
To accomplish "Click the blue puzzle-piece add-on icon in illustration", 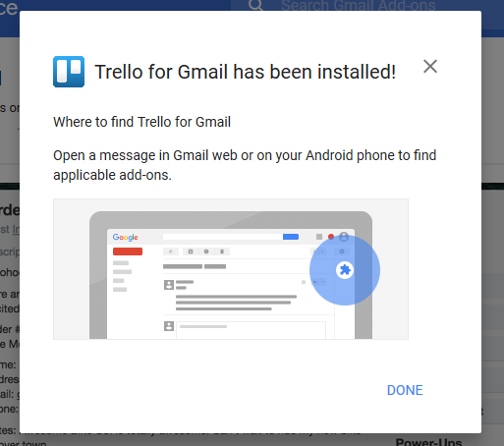I will [345, 270].
